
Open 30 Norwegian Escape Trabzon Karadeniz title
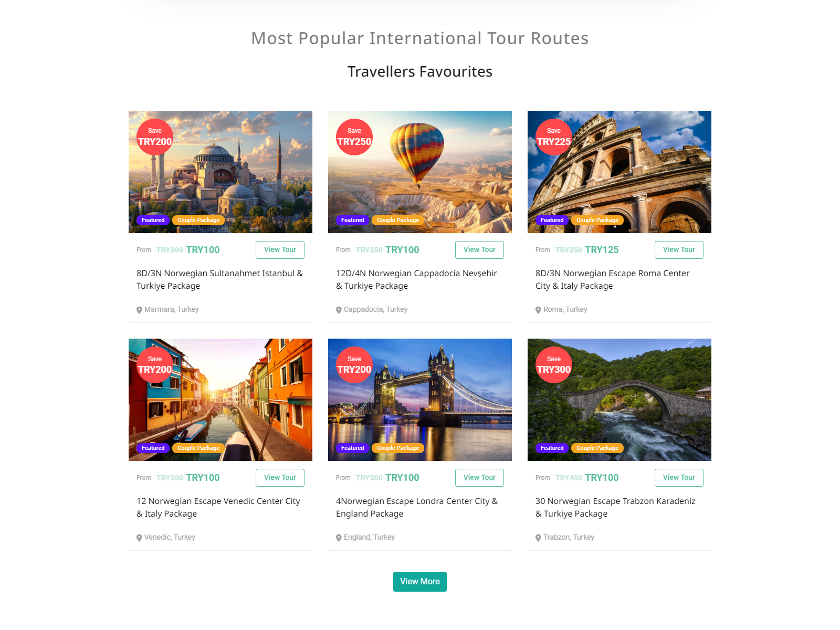click(615, 508)
